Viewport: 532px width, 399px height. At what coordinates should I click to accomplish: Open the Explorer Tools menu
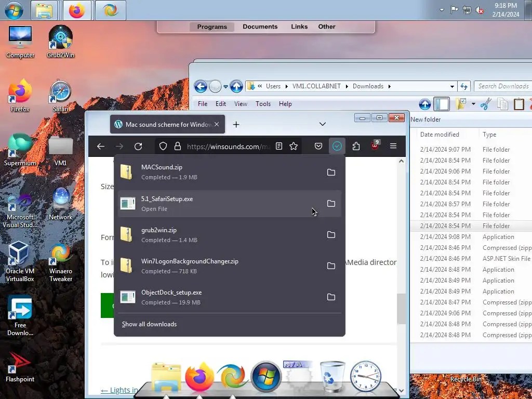[263, 104]
